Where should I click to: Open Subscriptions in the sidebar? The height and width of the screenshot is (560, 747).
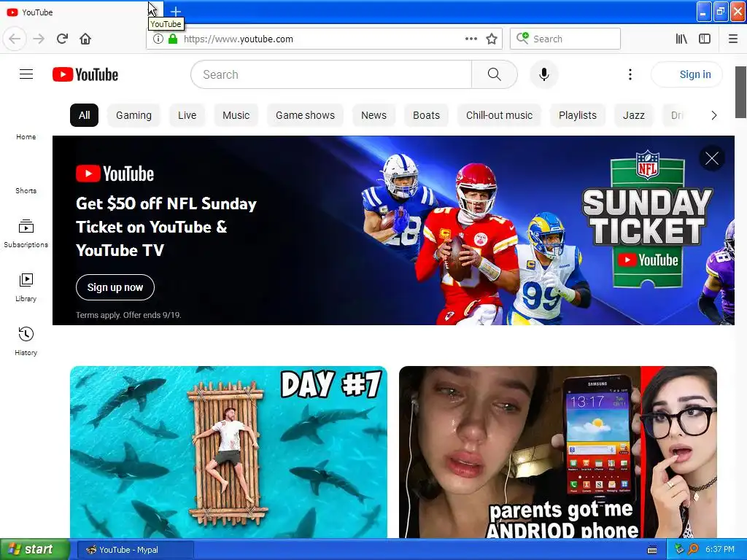(26, 233)
